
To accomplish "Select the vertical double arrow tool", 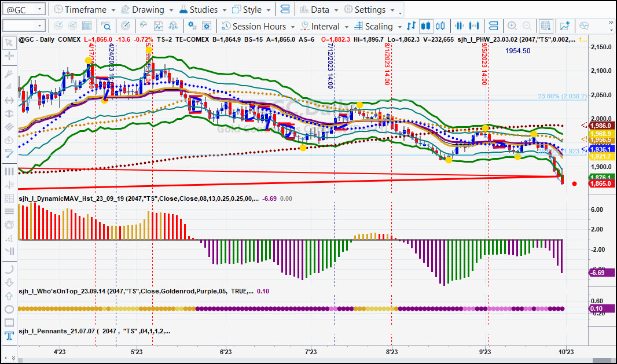I will 9,114.
